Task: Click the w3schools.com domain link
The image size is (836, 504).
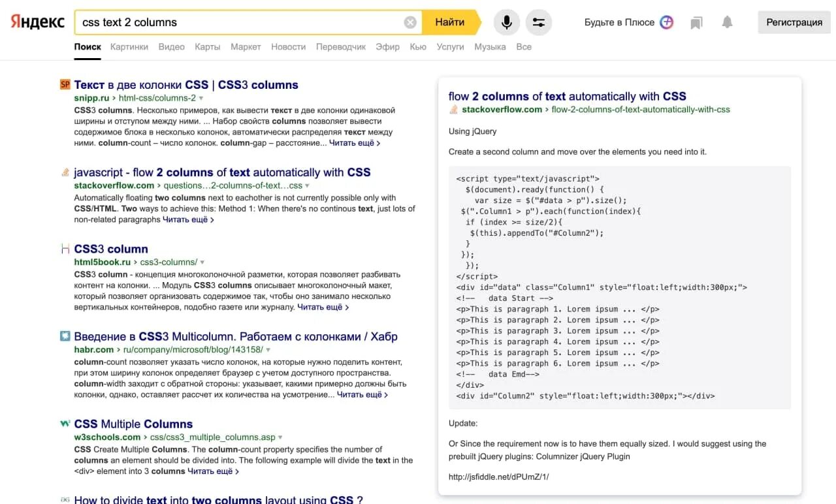Action: click(107, 437)
